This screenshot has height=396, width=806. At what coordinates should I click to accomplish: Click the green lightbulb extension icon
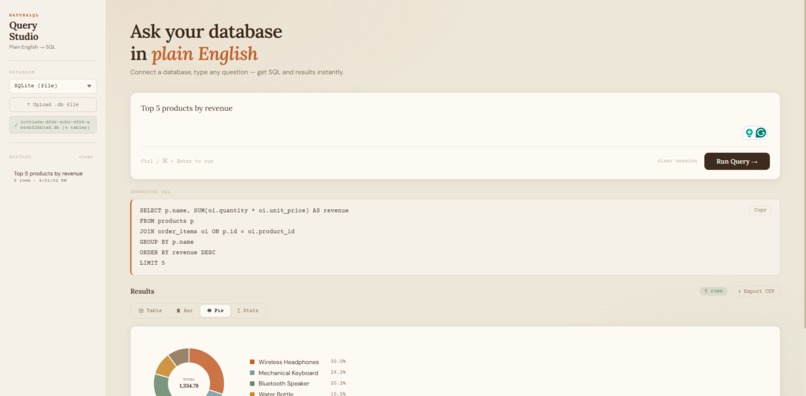(x=749, y=133)
